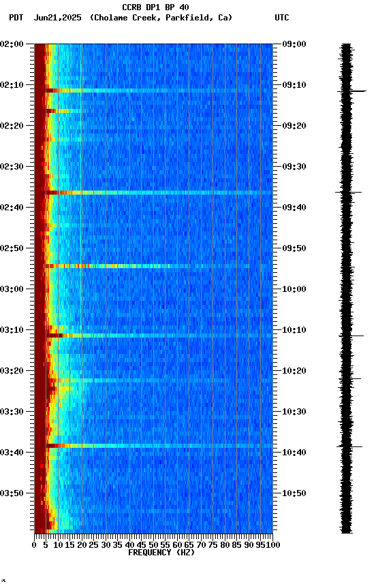
Task: Click the spectrogram event streak near 10:11 UTC
Action: (x=159, y=336)
